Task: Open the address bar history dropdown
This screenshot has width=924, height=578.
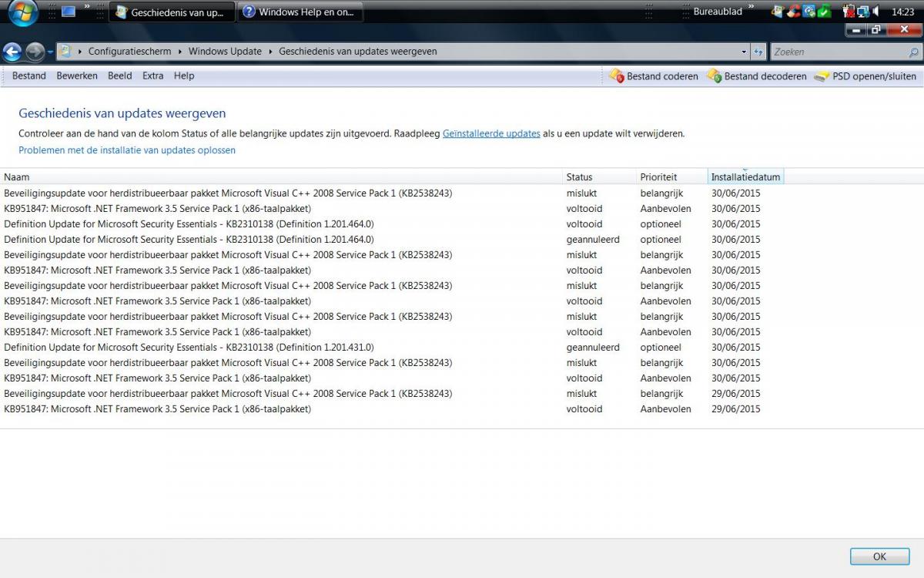Action: (x=744, y=52)
